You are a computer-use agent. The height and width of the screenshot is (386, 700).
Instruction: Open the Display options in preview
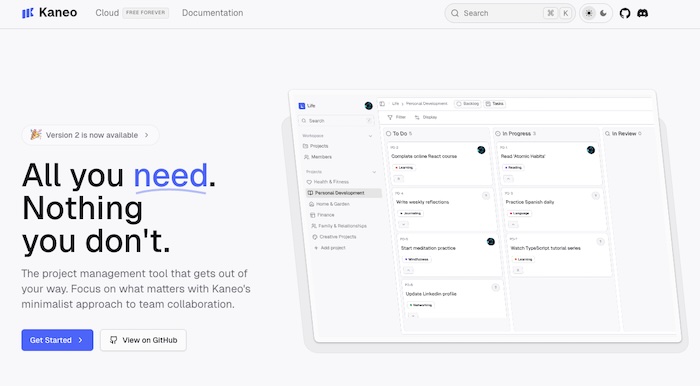pos(426,117)
